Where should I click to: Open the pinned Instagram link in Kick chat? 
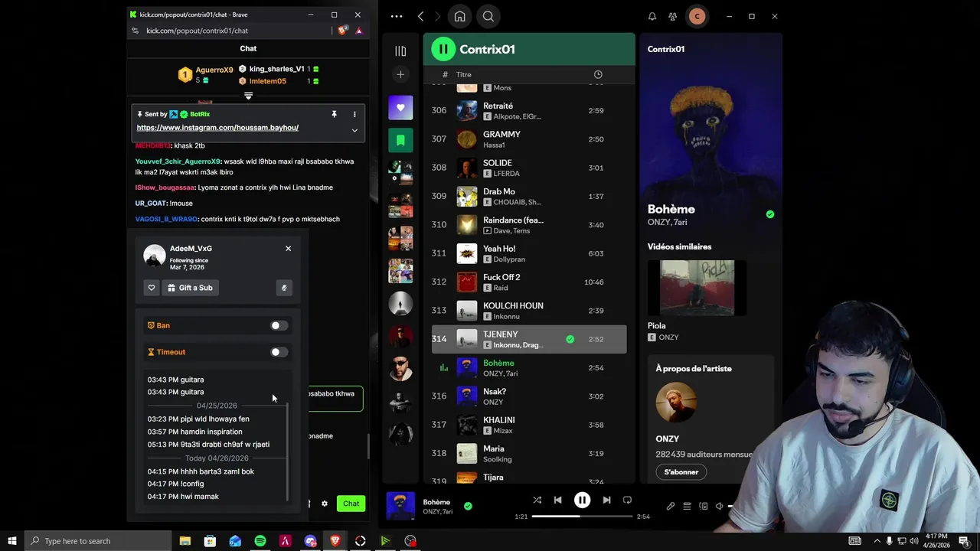pos(217,128)
